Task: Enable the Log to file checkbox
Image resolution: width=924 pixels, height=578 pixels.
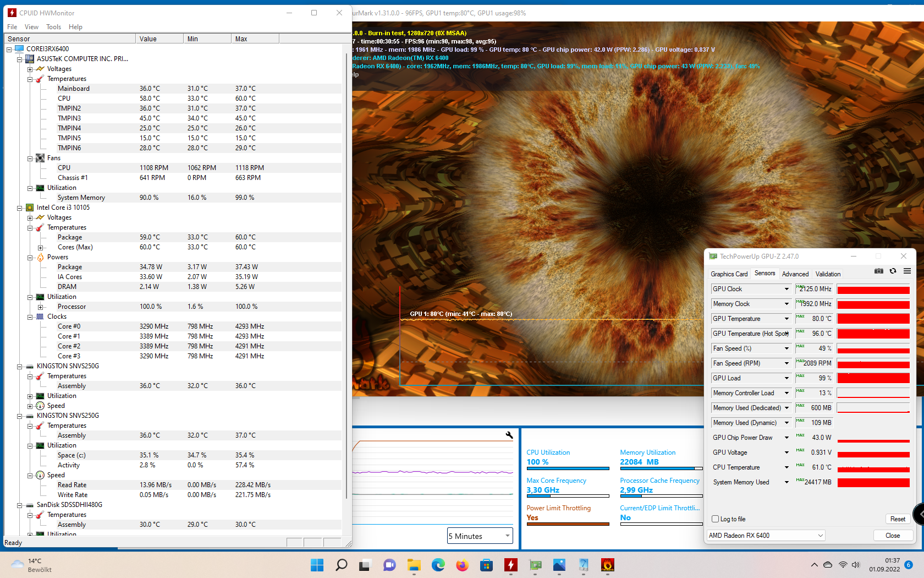Action: (x=716, y=519)
